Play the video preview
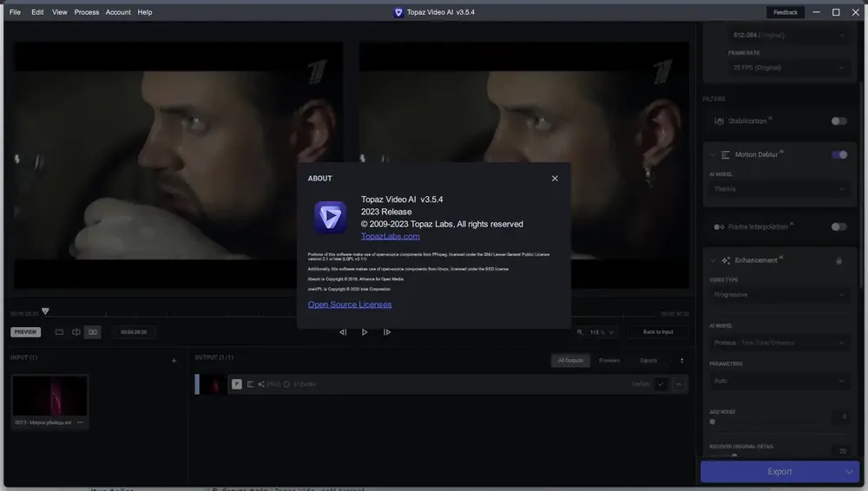The image size is (868, 491). [x=365, y=332]
